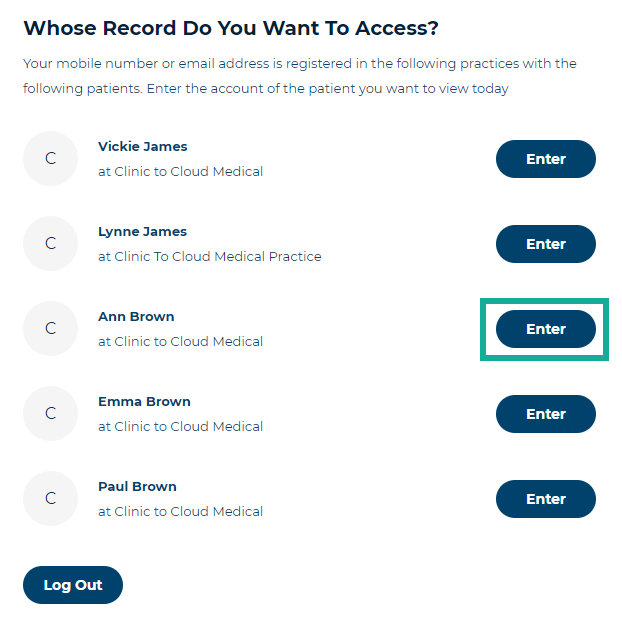Click the Whose Record heading
Image resolution: width=622 pixels, height=617 pixels.
[231, 28]
